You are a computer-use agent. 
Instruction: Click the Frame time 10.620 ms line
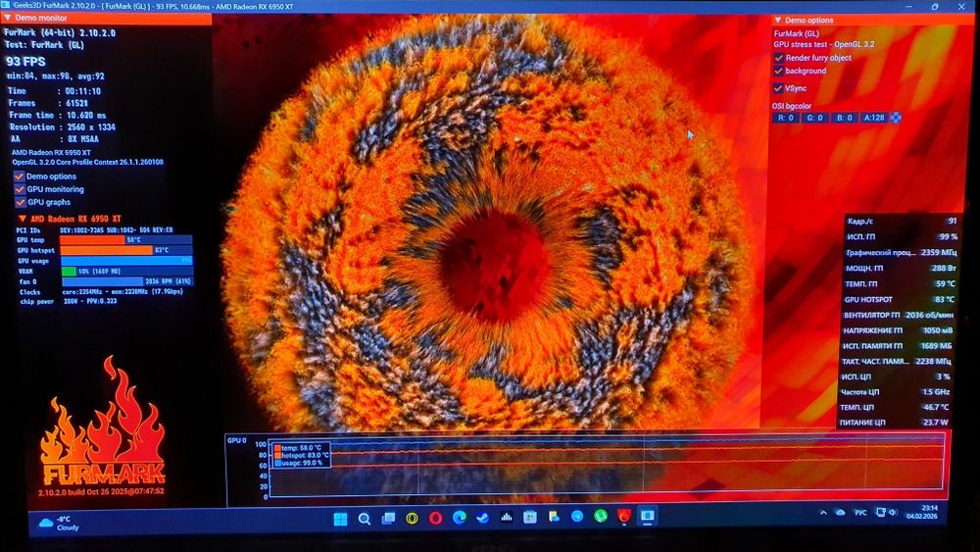click(x=58, y=115)
